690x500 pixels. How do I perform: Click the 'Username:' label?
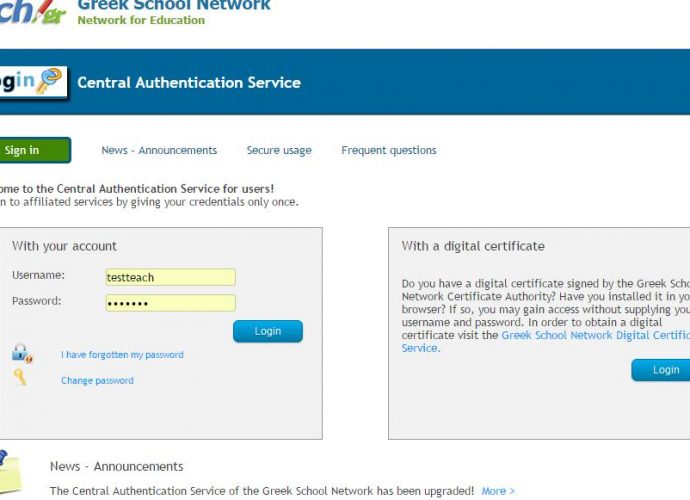pos(38,275)
